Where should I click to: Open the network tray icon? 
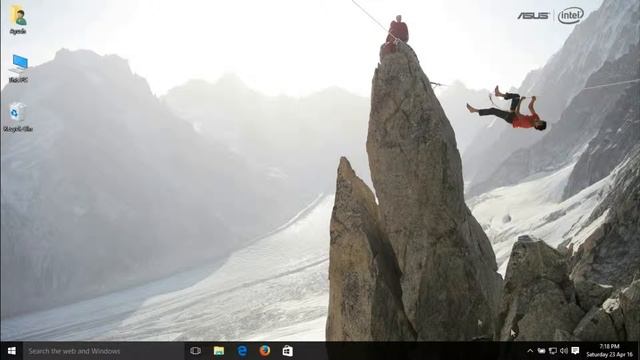click(x=553, y=351)
